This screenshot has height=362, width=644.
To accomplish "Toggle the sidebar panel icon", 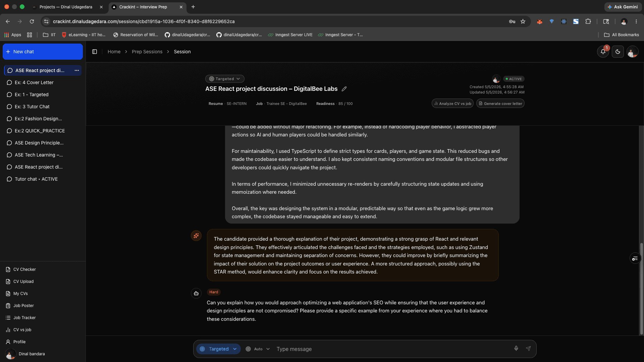I will coord(95,52).
